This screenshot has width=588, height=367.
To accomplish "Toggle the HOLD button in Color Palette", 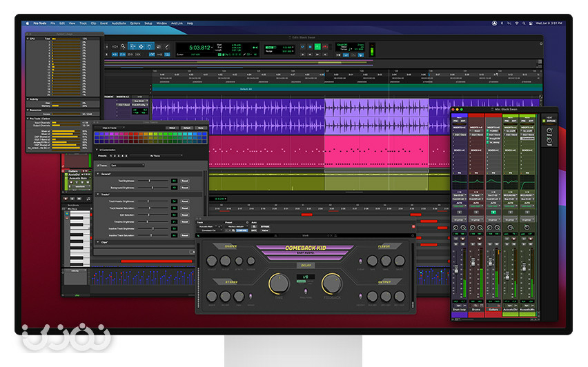I will [x=172, y=128].
